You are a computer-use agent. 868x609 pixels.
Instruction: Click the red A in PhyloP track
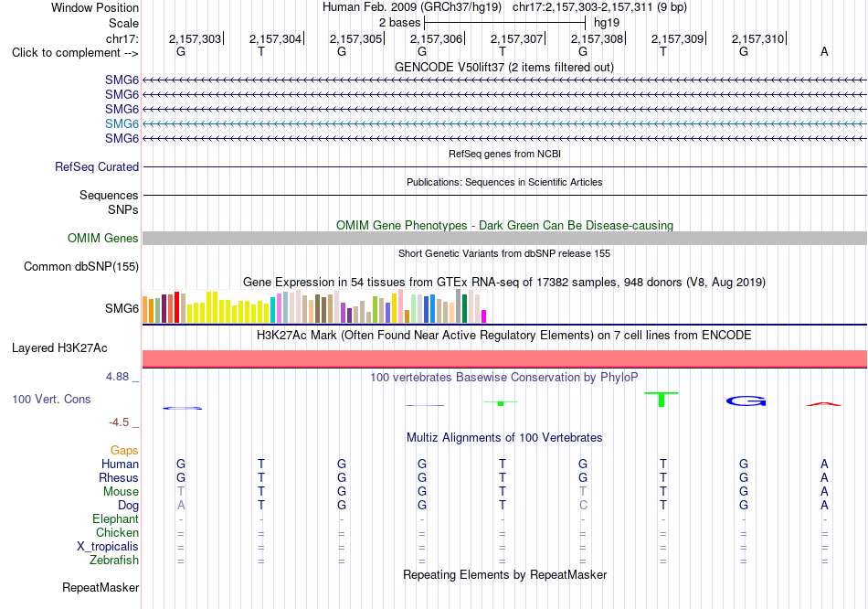pos(824,404)
